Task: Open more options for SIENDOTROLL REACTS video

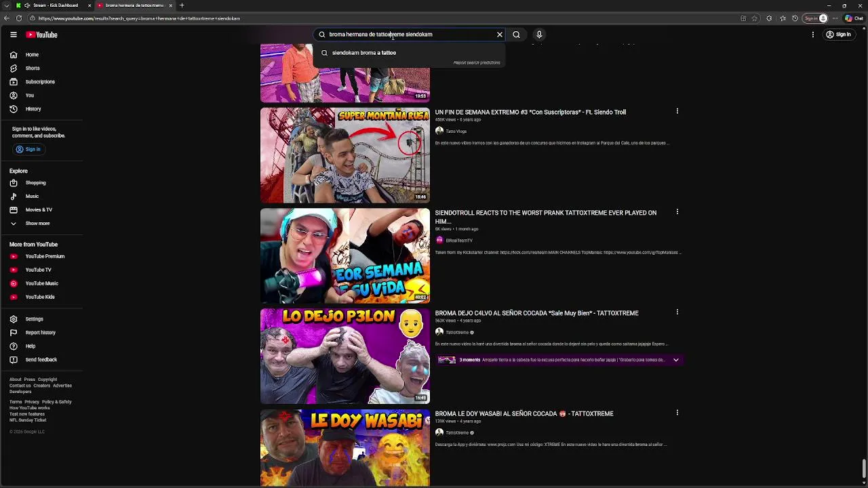Action: coord(677,211)
